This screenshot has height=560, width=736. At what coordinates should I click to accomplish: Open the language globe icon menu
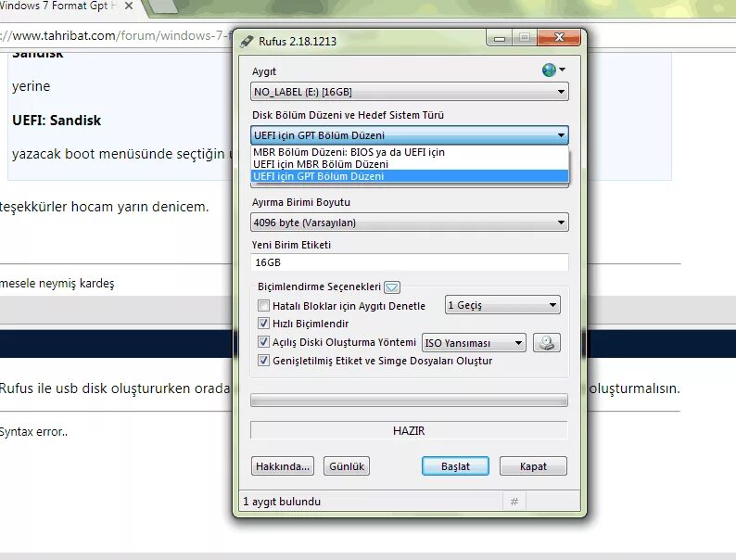pos(553,70)
